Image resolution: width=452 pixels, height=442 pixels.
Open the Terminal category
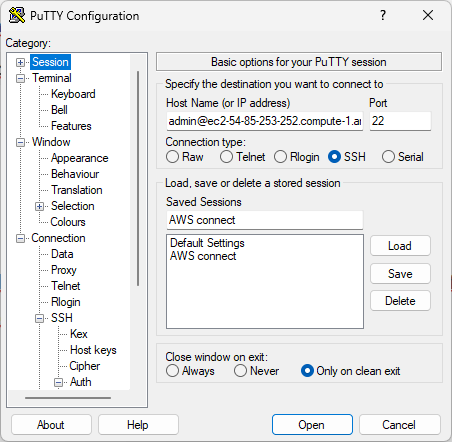point(52,78)
